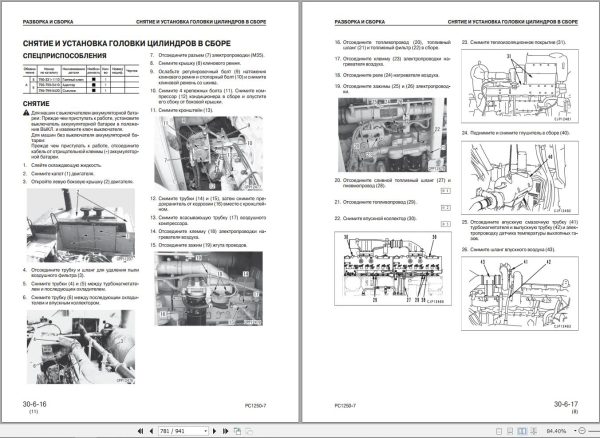This screenshot has width=600, height=438.
Task: Click step 15 about harness clamp (19)
Action: pos(199,245)
